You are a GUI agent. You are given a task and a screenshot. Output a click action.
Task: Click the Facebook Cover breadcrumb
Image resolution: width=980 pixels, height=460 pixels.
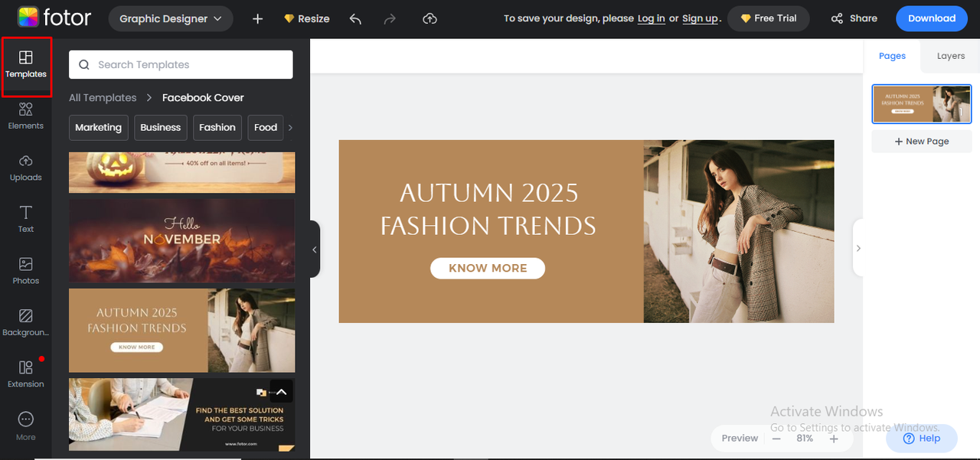point(203,98)
